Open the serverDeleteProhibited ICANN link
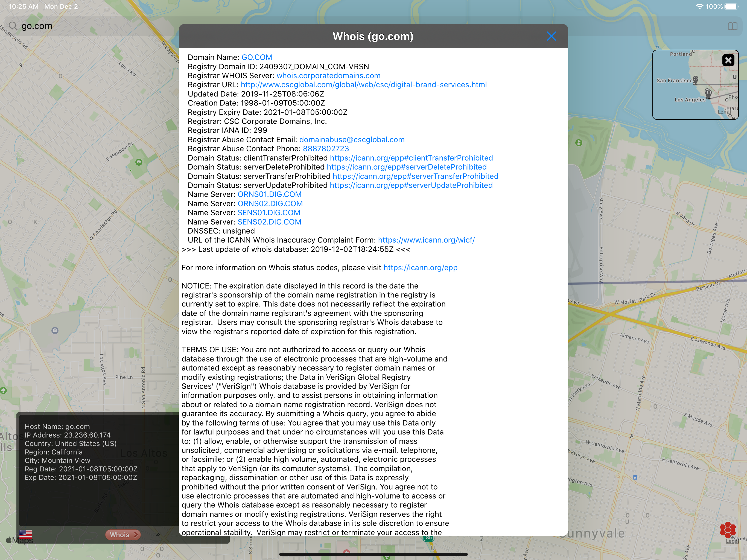Image resolution: width=747 pixels, height=560 pixels. tap(407, 167)
